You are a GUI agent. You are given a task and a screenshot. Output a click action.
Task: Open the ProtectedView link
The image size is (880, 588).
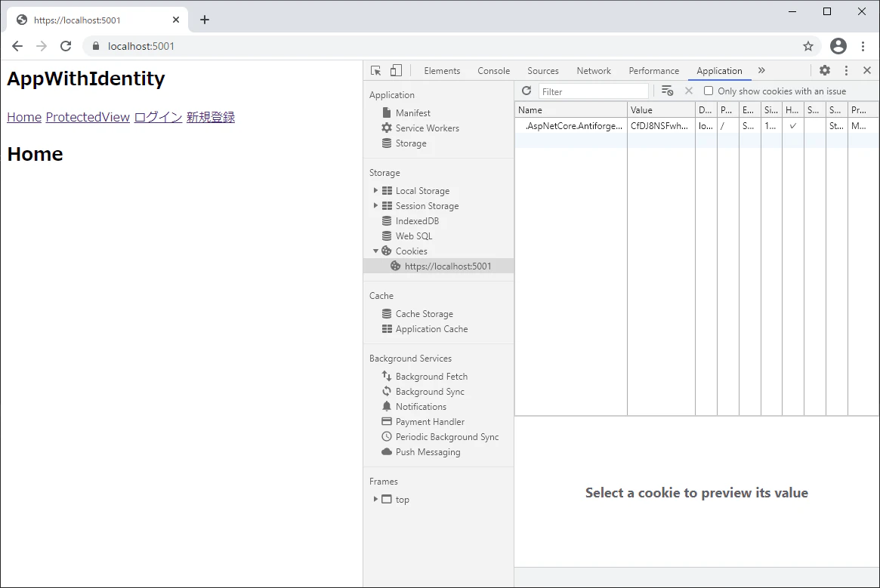(88, 117)
